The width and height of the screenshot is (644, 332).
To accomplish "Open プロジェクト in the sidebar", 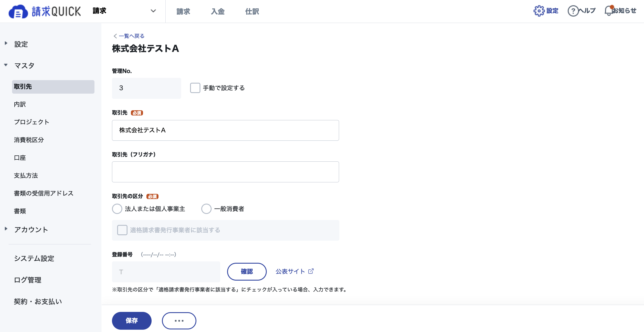I will point(32,122).
